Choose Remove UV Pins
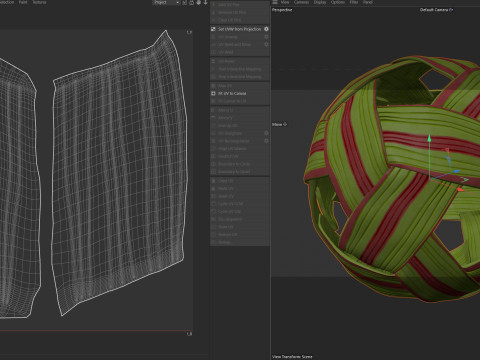The width and height of the screenshot is (480, 360). click(239, 12)
